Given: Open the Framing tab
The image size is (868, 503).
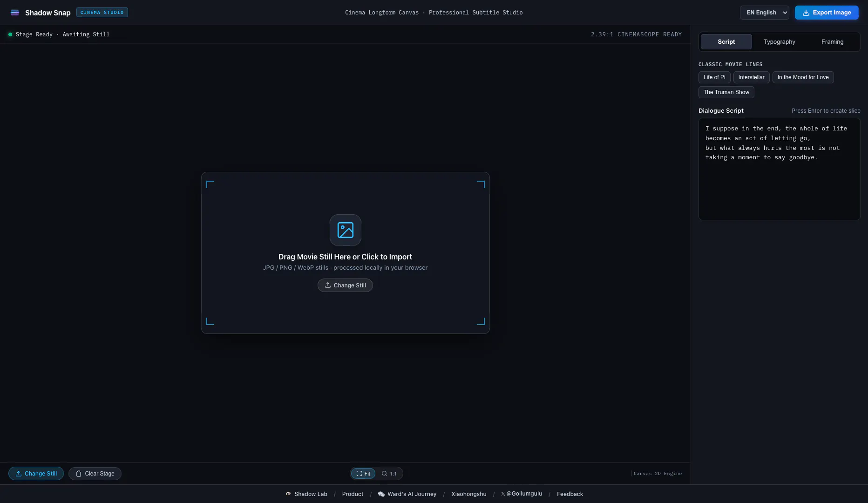Looking at the screenshot, I should (x=833, y=42).
